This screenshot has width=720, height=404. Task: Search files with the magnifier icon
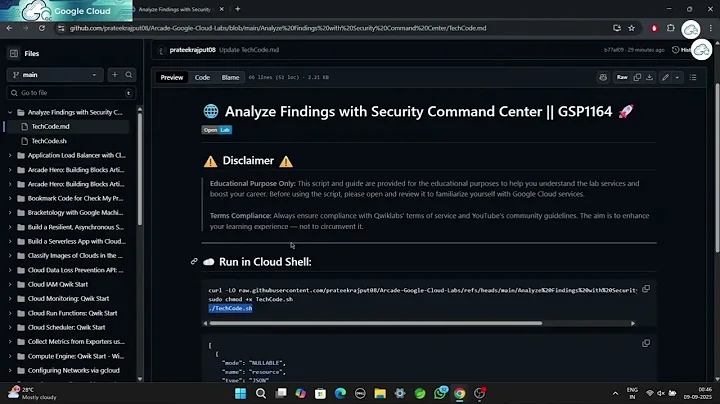[x=129, y=75]
